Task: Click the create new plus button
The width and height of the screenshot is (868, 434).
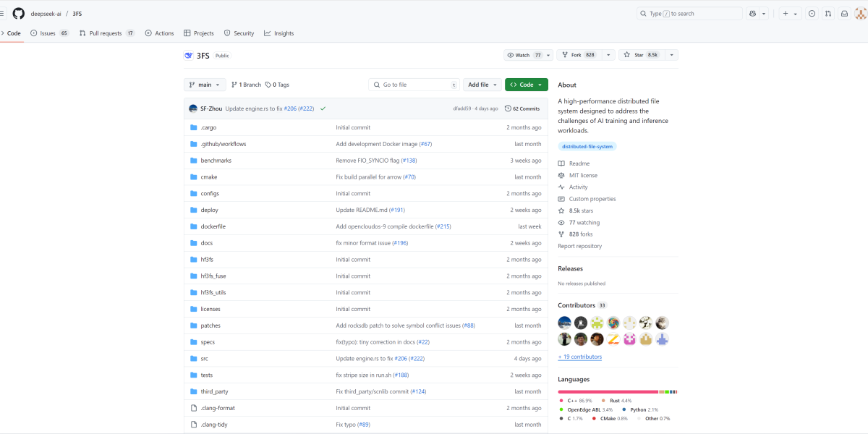Action: [786, 13]
